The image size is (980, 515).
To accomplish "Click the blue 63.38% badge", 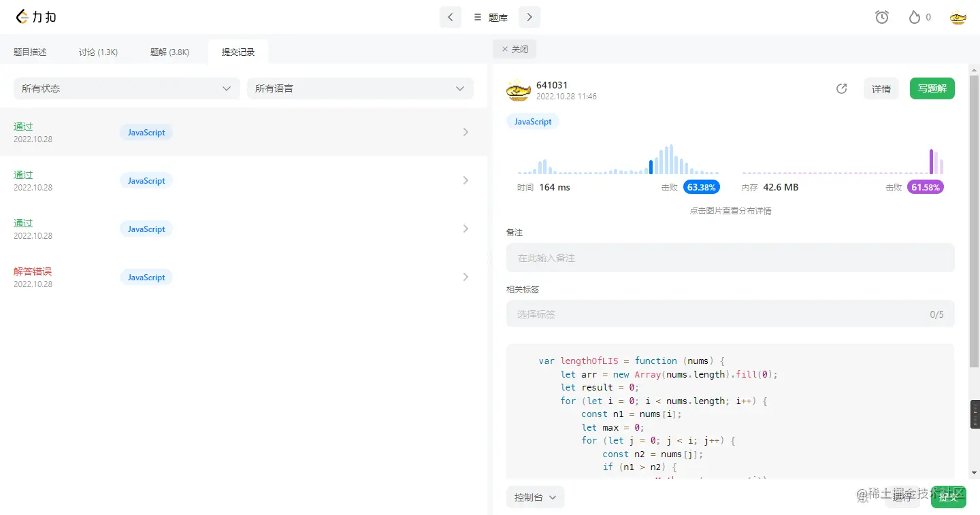I will click(x=702, y=187).
